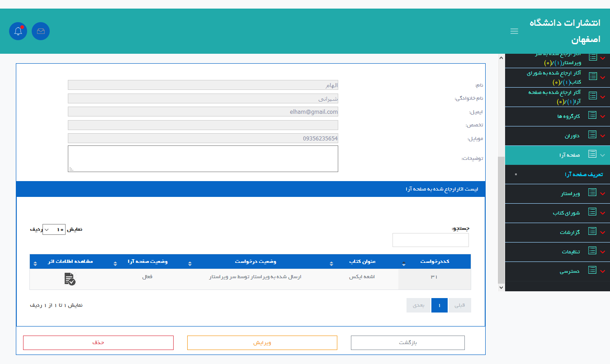Click the list icon beside گزارشات

(592, 232)
